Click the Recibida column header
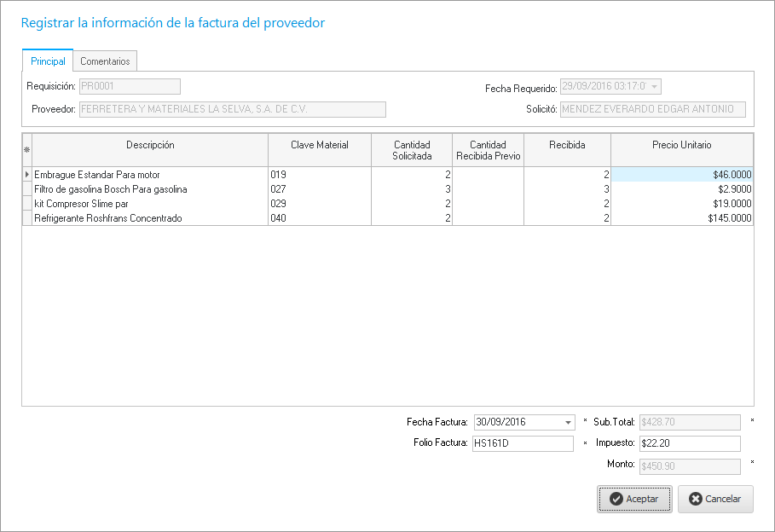Screen dimensions: 775x532 point(567,146)
